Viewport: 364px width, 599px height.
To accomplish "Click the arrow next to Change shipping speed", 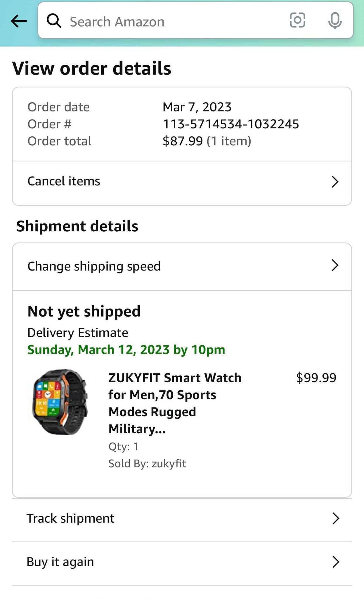I will click(x=335, y=266).
